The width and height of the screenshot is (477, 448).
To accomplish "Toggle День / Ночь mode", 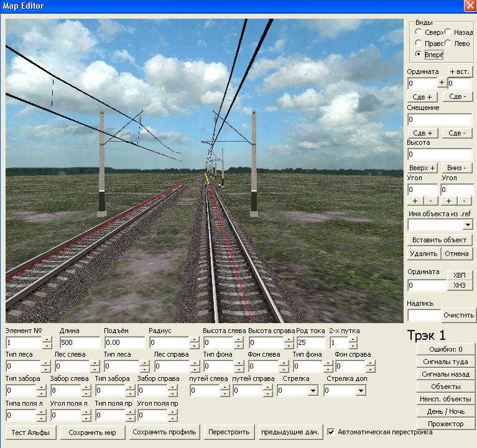I will [x=446, y=411].
